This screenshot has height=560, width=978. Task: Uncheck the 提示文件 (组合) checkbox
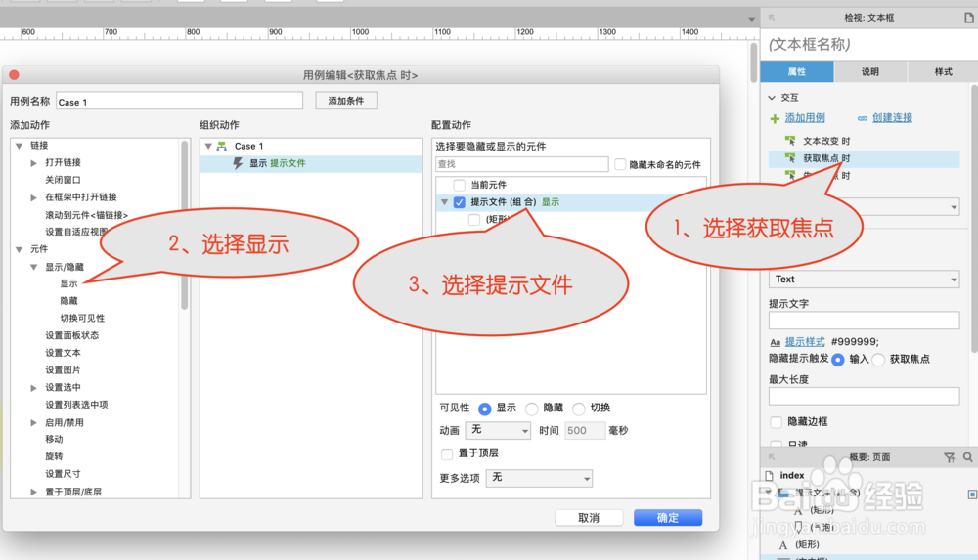[459, 202]
